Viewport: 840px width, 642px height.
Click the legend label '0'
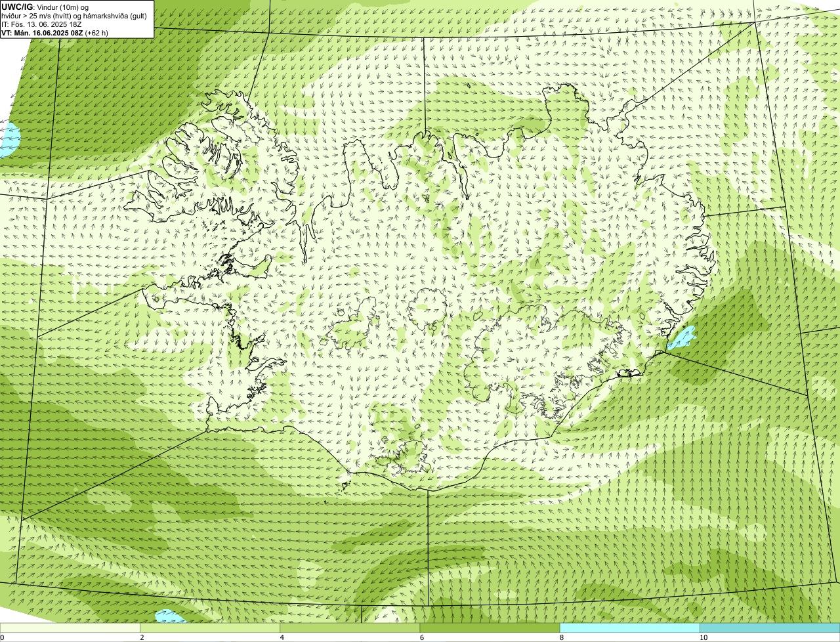point(2,637)
